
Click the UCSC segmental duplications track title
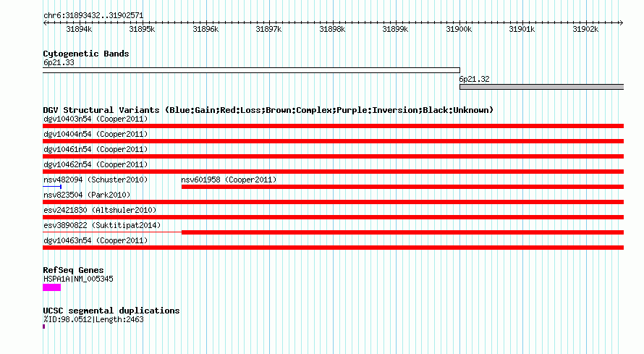pyautogui.click(x=111, y=311)
